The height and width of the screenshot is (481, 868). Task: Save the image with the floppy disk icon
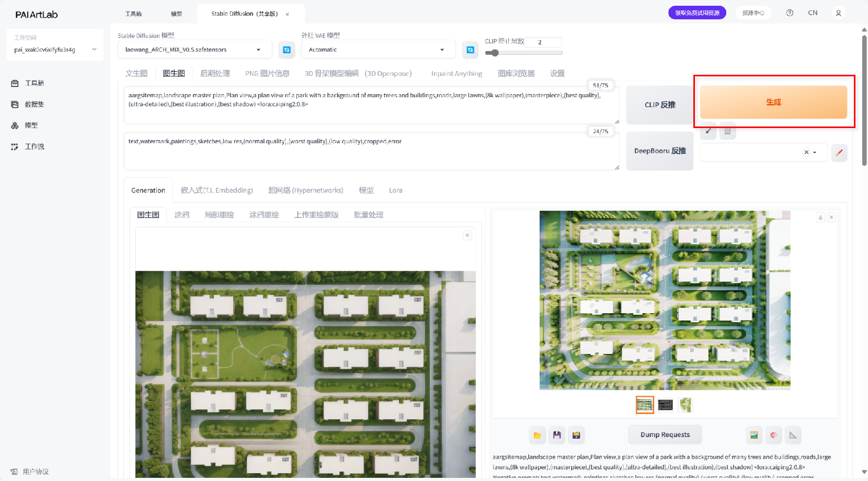click(557, 435)
